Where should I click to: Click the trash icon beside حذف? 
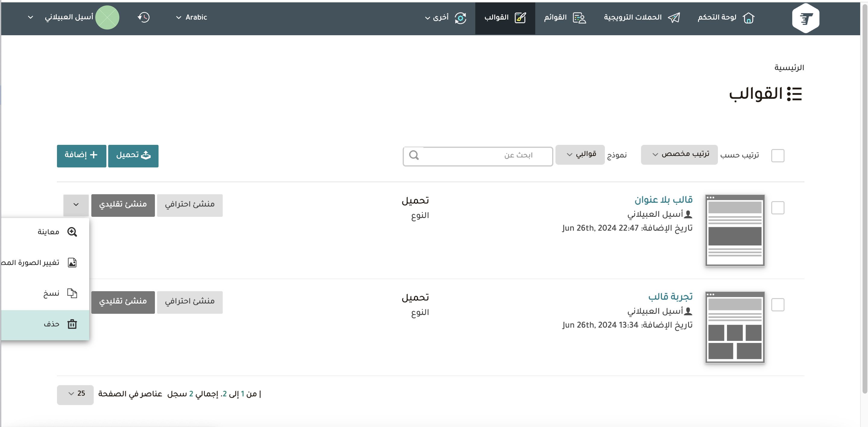pyautogui.click(x=72, y=324)
